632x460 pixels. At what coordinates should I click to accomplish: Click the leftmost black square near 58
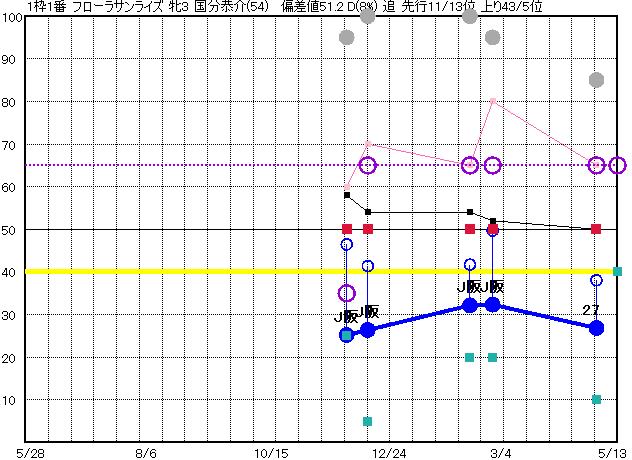pyautogui.click(x=347, y=195)
